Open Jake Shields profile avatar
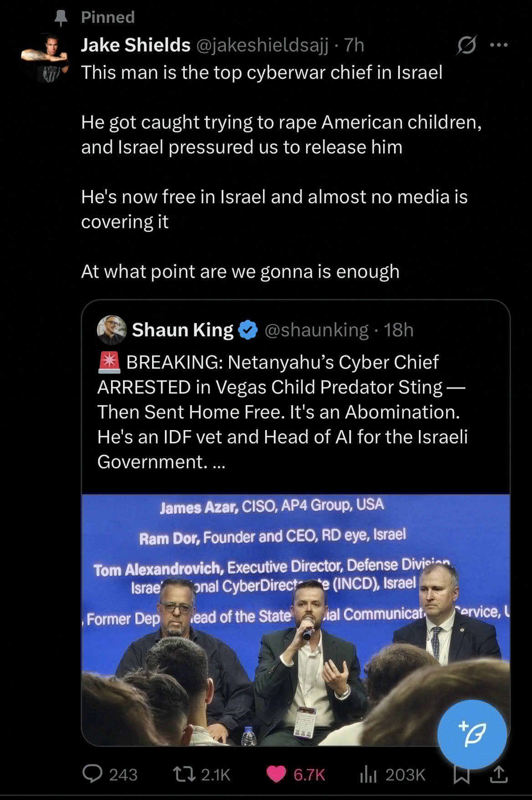 coord(46,58)
